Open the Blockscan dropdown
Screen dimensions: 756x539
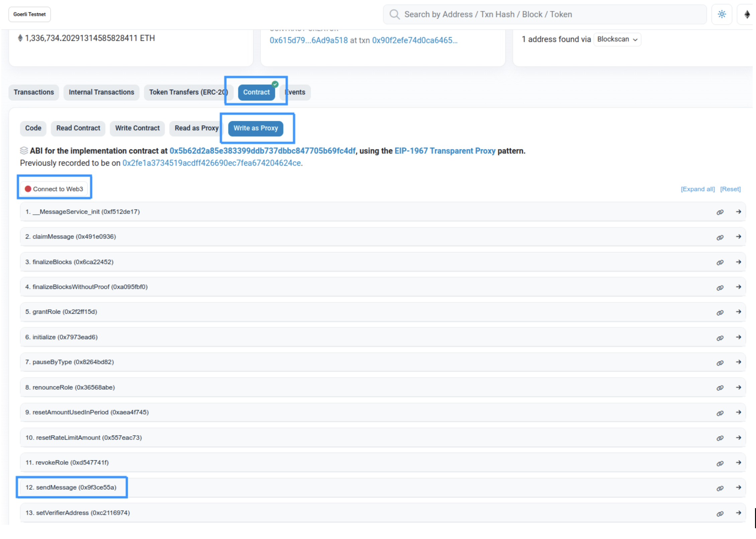(x=617, y=39)
